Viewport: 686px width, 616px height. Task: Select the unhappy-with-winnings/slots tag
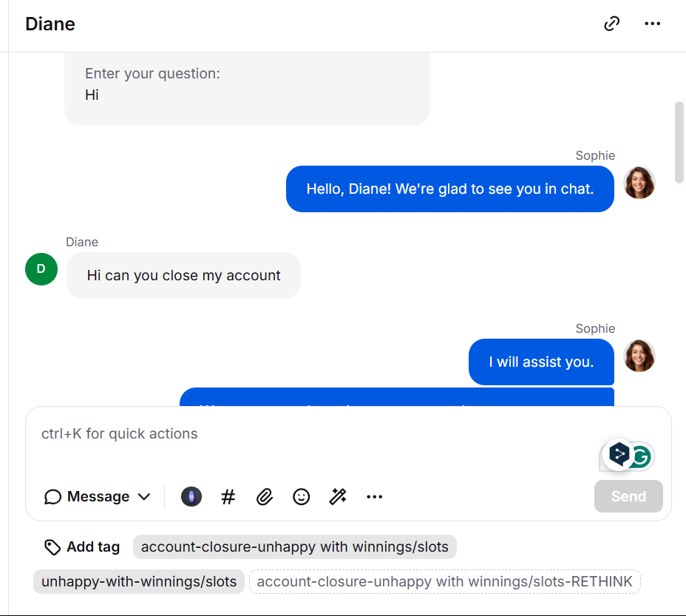139,581
